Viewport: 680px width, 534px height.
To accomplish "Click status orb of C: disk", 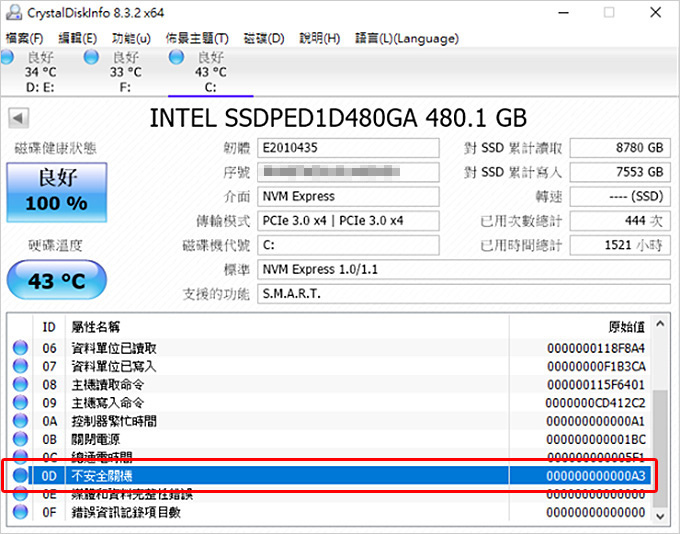I will 176,57.
